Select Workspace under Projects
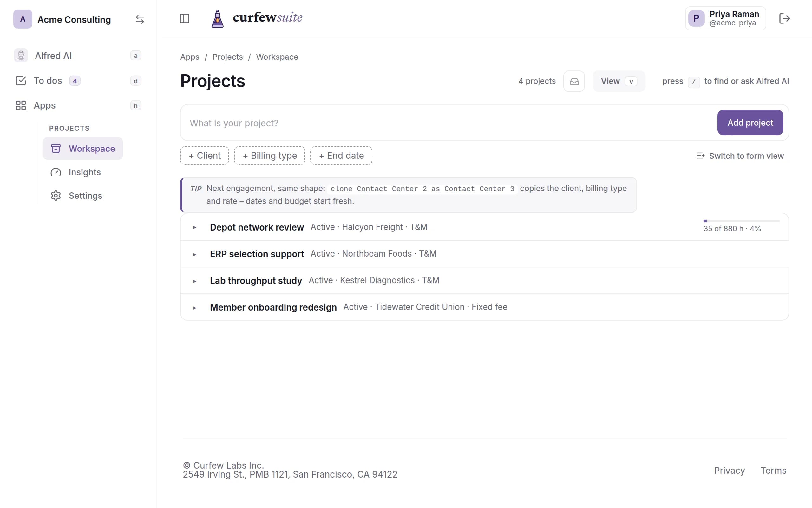Viewport: 812px width, 508px height. (82, 149)
